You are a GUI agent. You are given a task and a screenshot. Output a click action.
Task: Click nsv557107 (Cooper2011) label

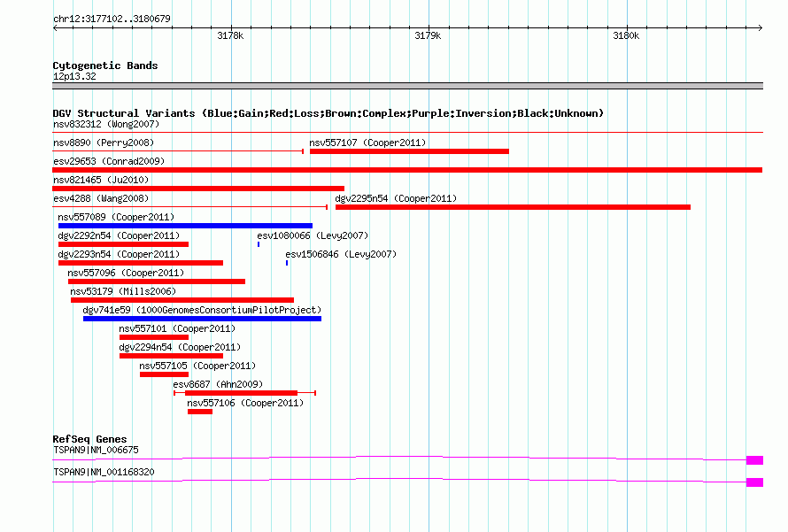[x=367, y=143]
